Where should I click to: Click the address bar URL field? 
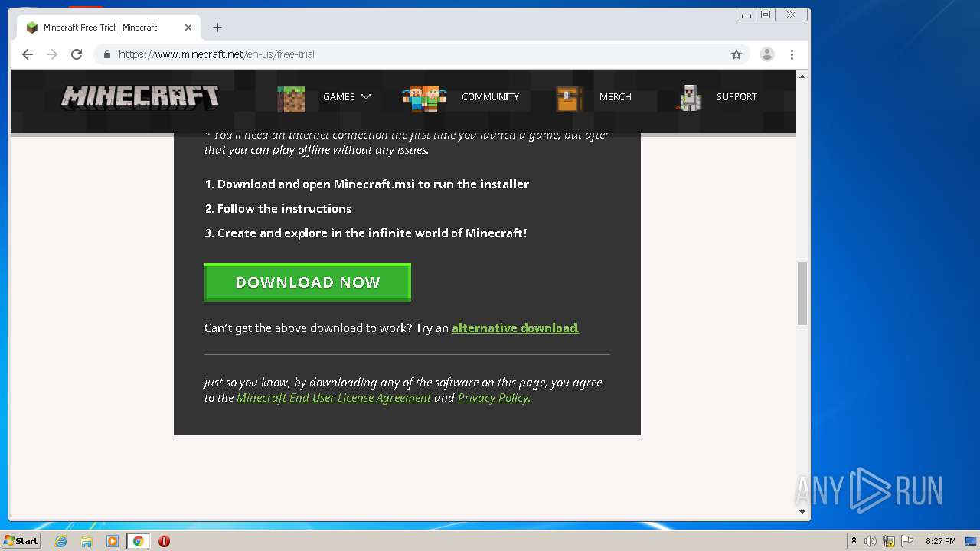(x=421, y=54)
